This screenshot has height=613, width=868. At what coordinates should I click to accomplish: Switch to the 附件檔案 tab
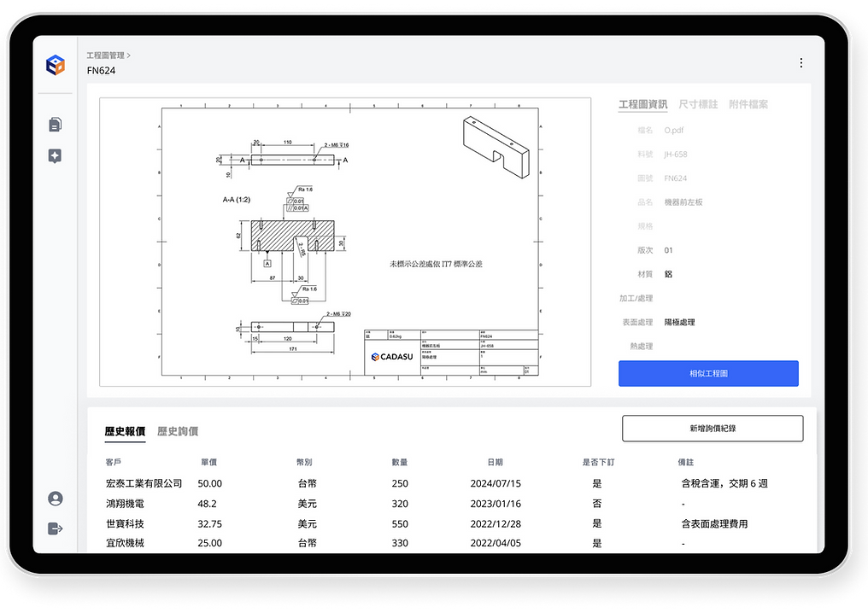pos(748,104)
